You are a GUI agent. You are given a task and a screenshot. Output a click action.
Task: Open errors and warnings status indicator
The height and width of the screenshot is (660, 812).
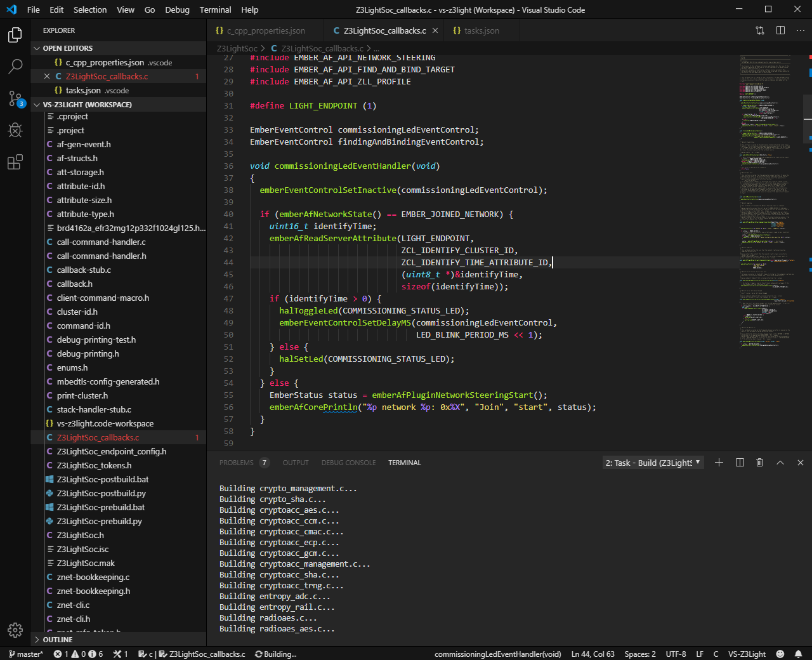78,654
